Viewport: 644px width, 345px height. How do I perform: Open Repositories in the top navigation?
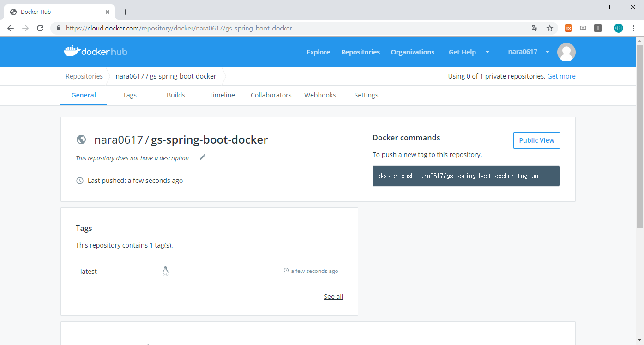click(x=361, y=52)
